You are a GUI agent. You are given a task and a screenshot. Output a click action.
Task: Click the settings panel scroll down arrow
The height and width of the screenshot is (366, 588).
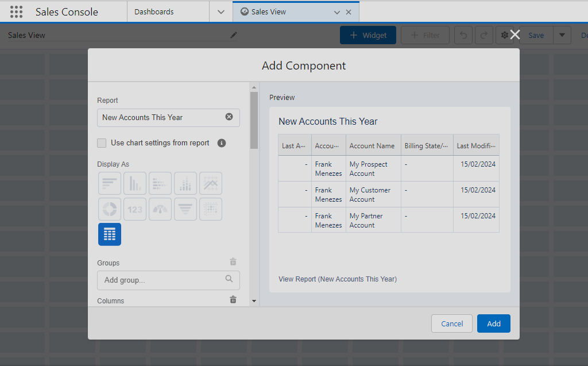point(254,301)
